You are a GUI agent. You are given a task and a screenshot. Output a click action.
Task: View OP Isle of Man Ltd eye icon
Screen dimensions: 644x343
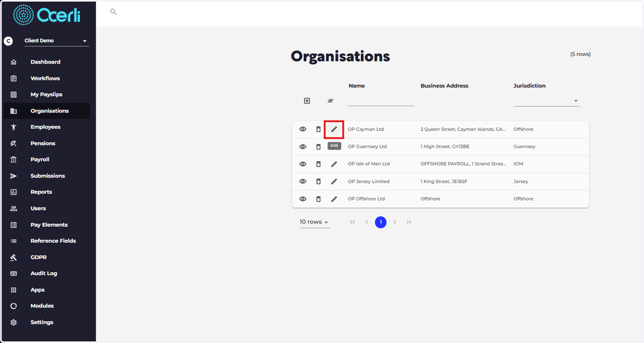click(303, 164)
